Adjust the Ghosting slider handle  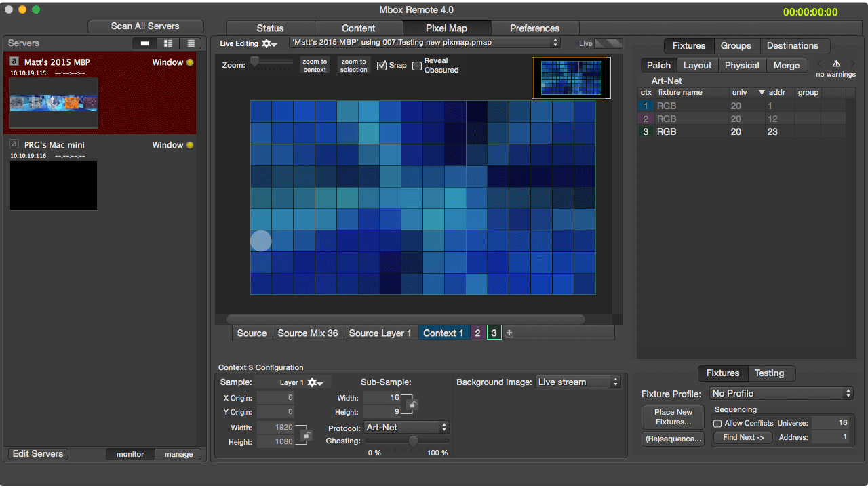tap(412, 441)
